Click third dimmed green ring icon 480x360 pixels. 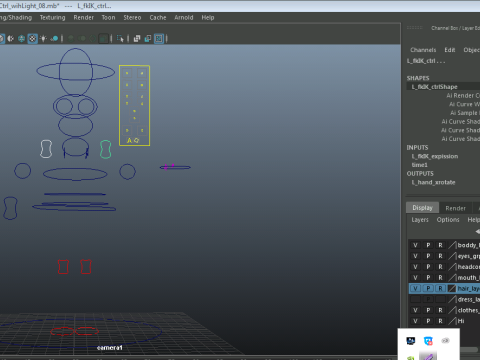click(93, 39)
